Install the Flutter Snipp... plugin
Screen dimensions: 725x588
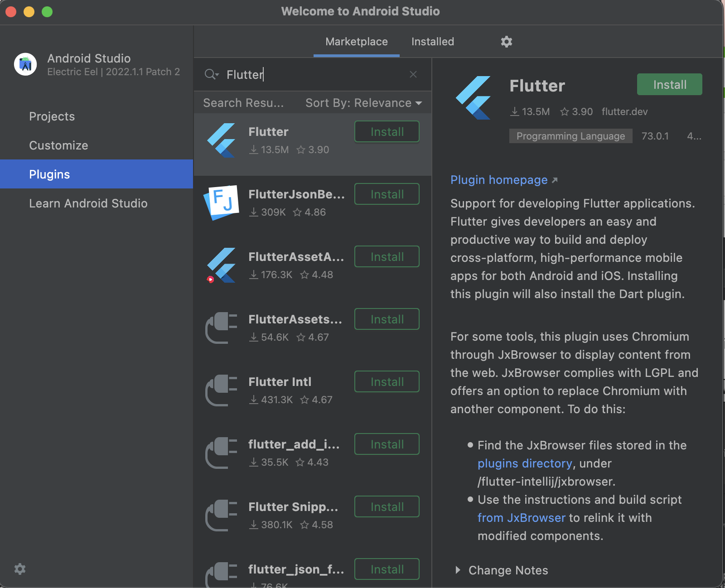point(387,507)
